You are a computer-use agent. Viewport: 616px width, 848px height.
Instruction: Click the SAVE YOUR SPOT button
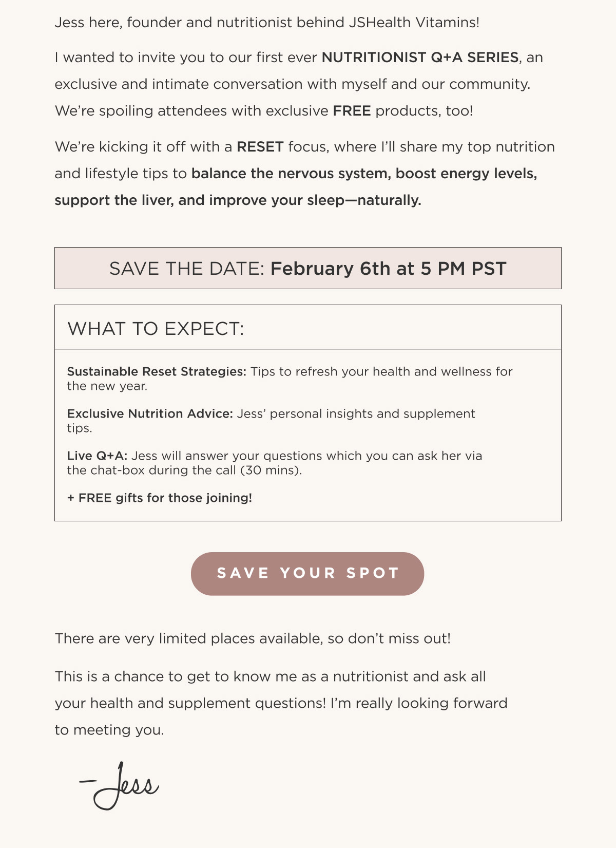click(x=307, y=574)
